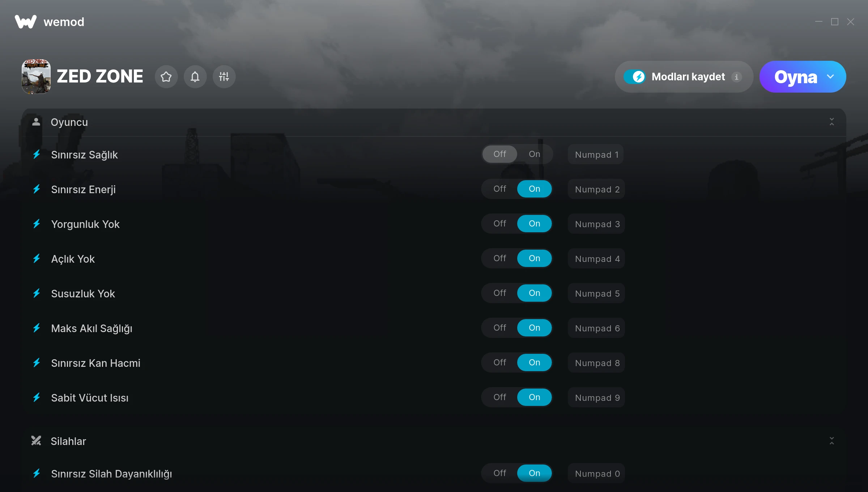Click lightning icon beside Sınırsız Silah Dayanıklılığı
This screenshot has height=492, width=868.
37,474
